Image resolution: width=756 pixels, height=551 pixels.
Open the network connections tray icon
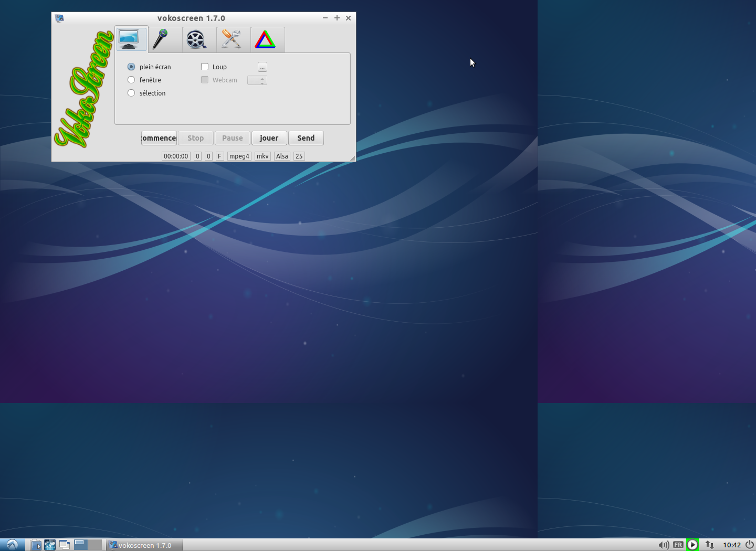(x=709, y=545)
